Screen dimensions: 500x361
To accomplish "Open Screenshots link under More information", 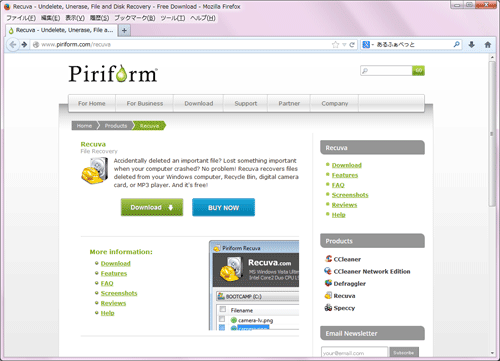I will [119, 293].
